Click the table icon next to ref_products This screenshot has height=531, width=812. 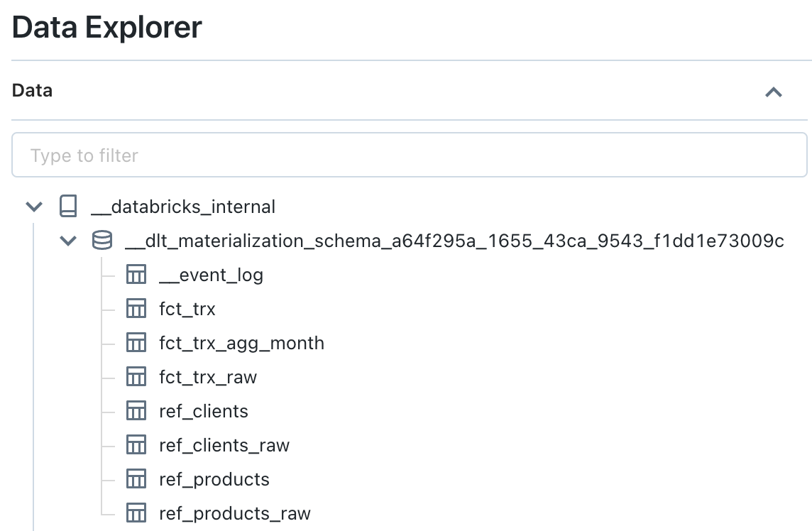[136, 479]
